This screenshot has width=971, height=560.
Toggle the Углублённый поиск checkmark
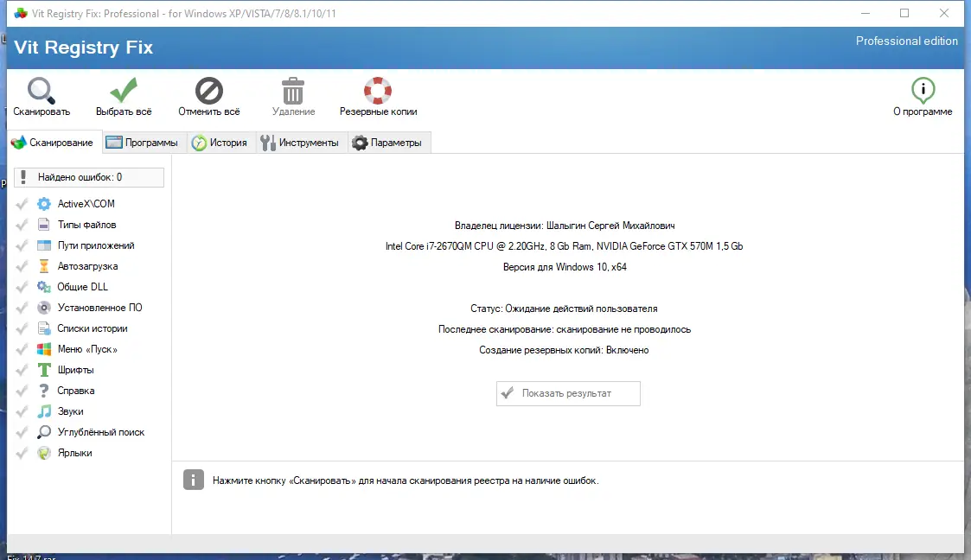tap(22, 432)
